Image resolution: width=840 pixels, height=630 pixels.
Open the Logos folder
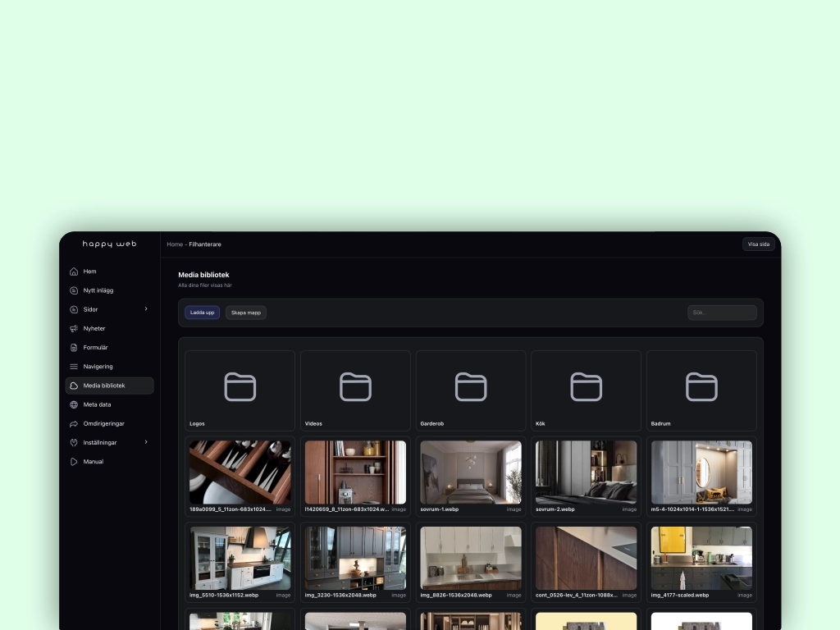click(x=240, y=390)
